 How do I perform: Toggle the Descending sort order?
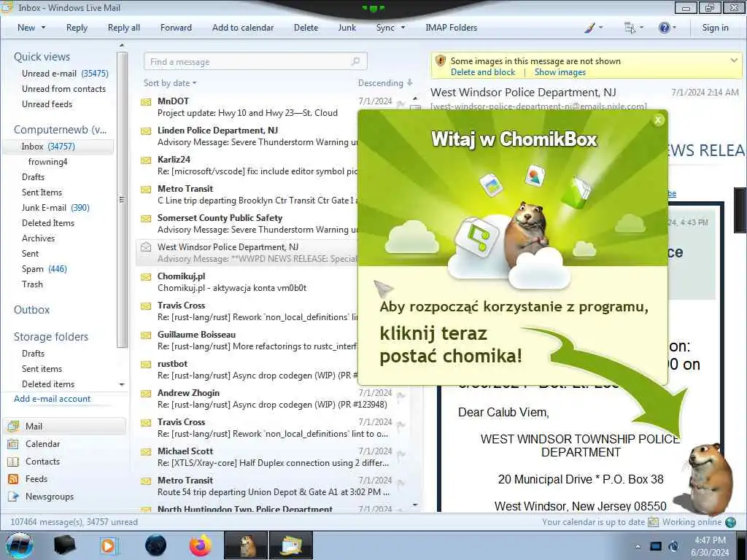[385, 83]
